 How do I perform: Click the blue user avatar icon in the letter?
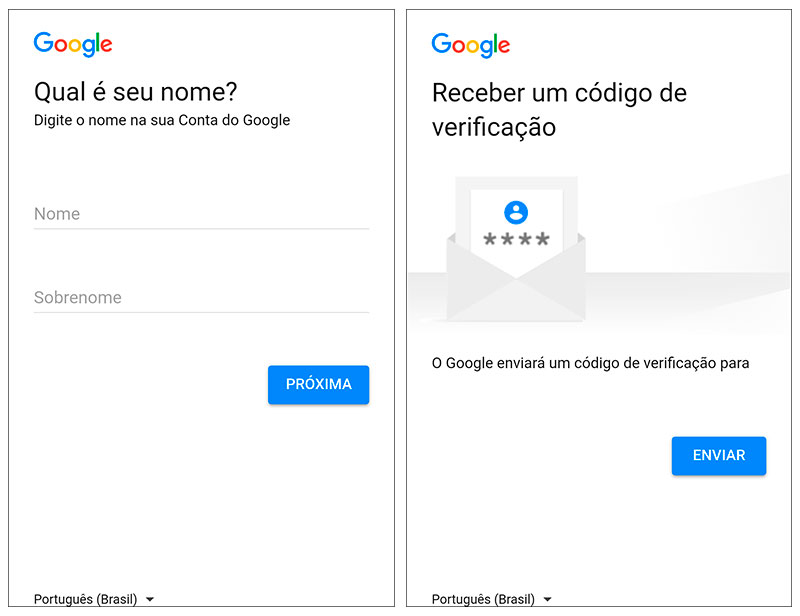516,212
